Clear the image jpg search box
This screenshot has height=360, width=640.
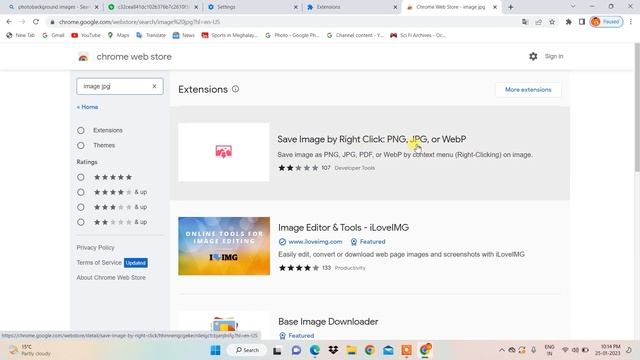154,86
